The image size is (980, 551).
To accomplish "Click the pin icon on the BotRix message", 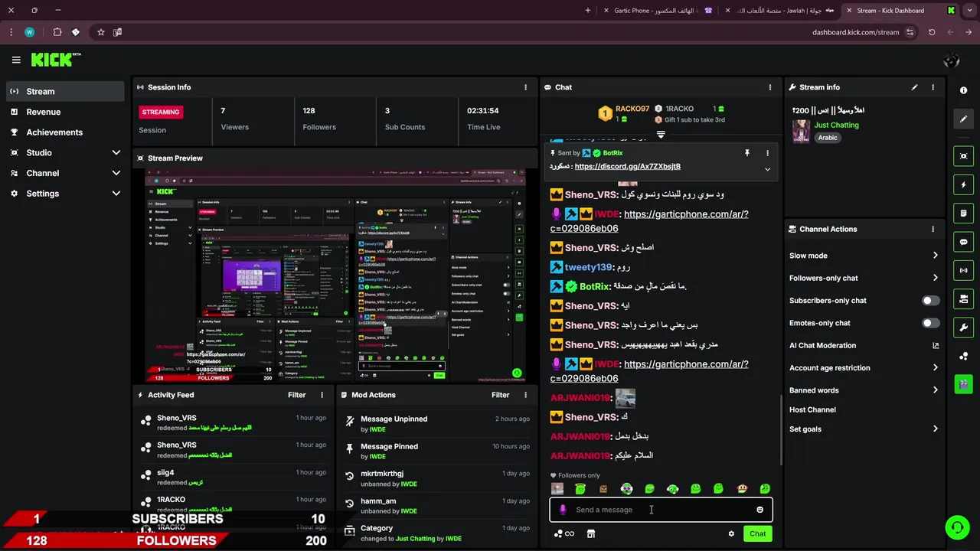I will tap(747, 153).
